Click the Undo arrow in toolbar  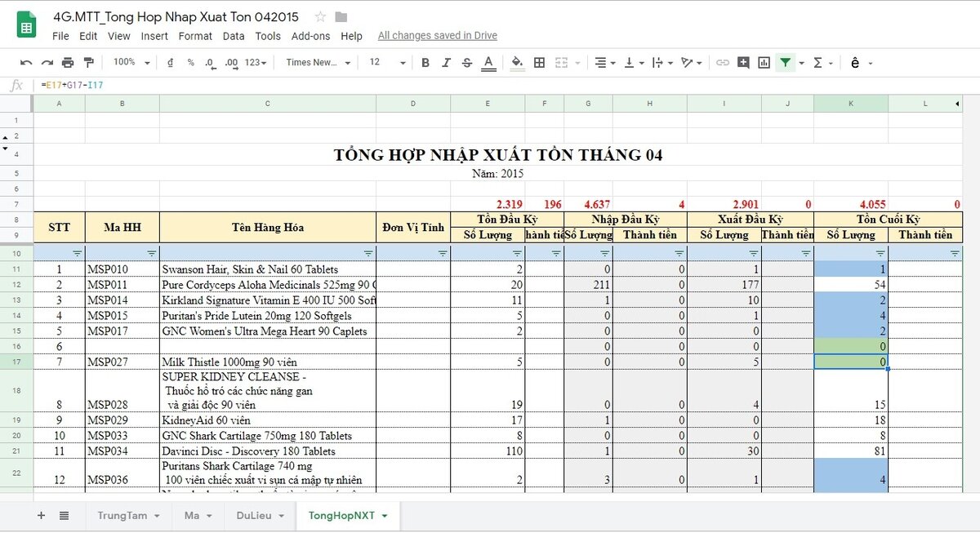(x=26, y=63)
